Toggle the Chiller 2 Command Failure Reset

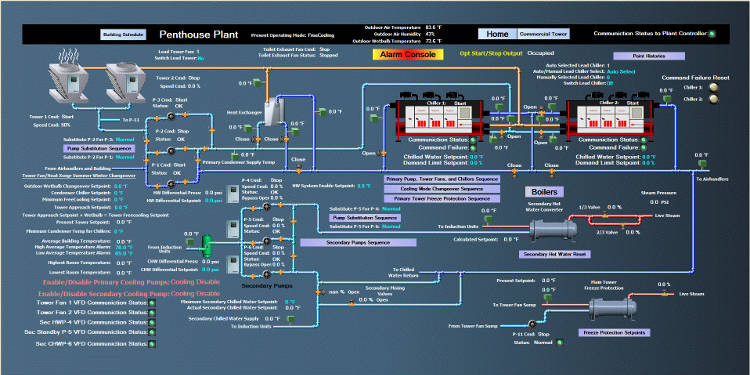[x=714, y=99]
